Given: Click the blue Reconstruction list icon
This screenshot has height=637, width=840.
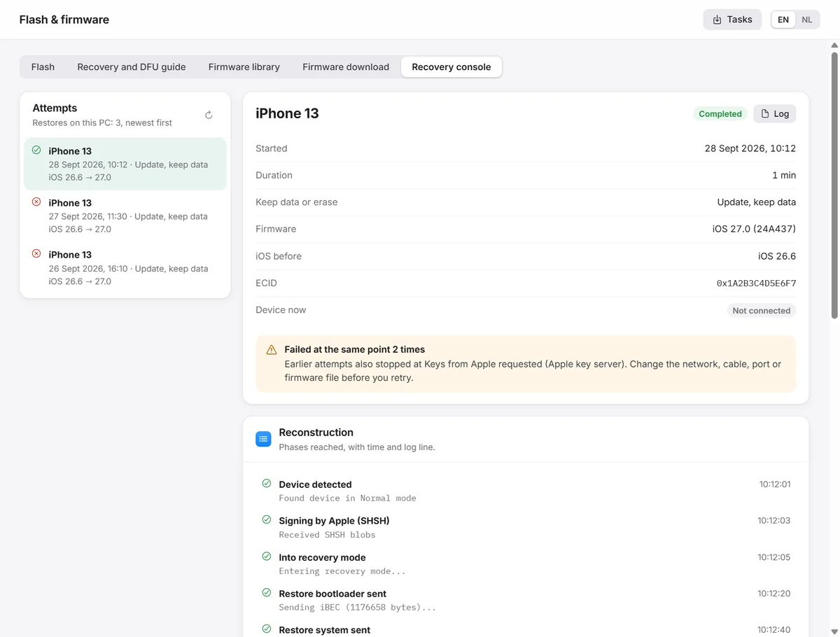Looking at the screenshot, I should [x=263, y=439].
